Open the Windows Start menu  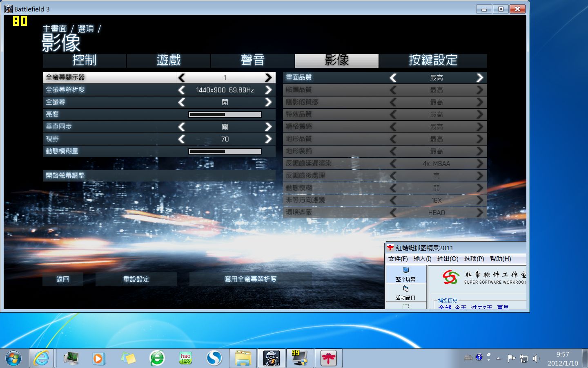(x=13, y=359)
